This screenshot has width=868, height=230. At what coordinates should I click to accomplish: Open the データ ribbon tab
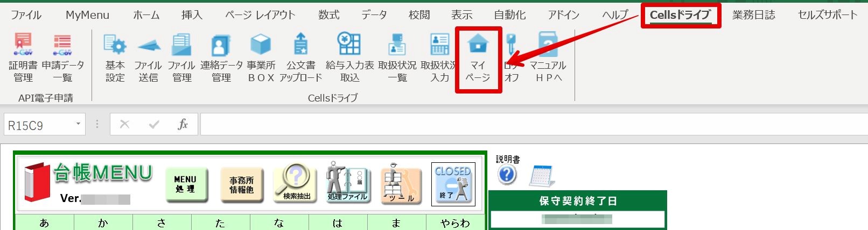tap(374, 15)
